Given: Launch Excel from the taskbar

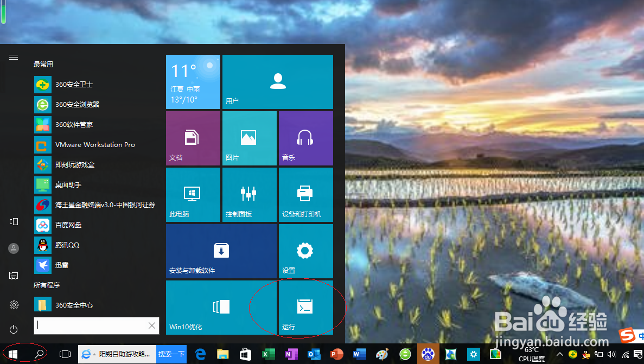Looking at the screenshot, I should coord(268,354).
